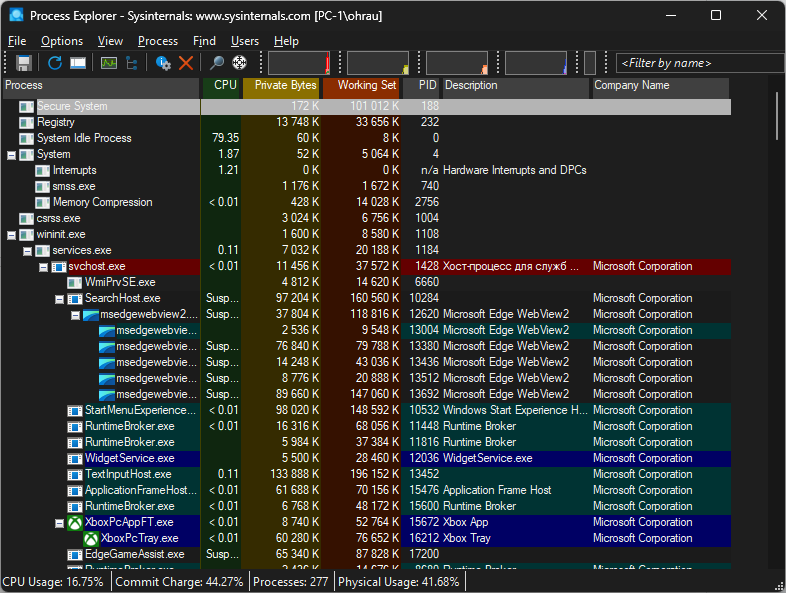Open System Information via green graph icon
Image resolution: width=786 pixels, height=593 pixels.
pyautogui.click(x=108, y=63)
